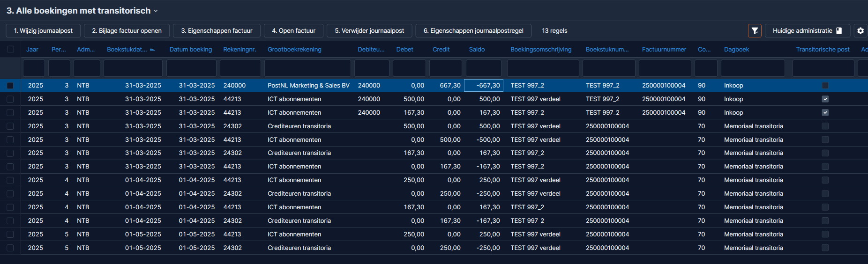The image size is (868, 264).
Task: Click the Grootboekrekening filter field
Action: pyautogui.click(x=307, y=68)
